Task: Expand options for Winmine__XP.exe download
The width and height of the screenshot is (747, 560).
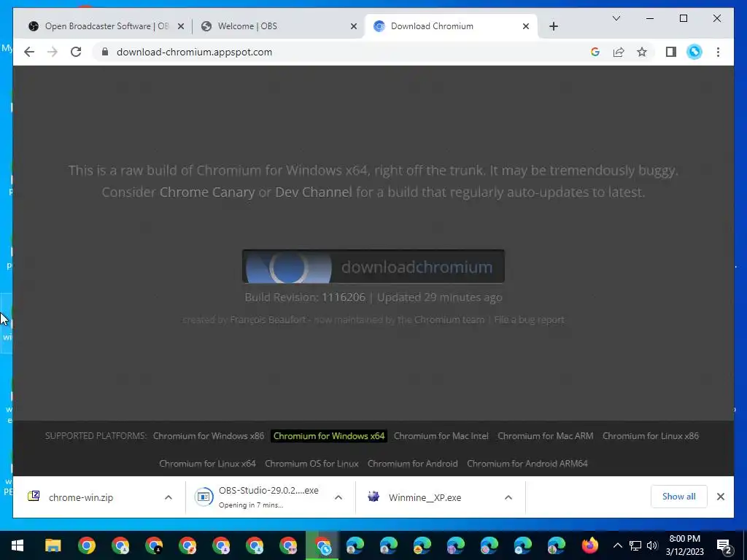Action: pos(508,497)
